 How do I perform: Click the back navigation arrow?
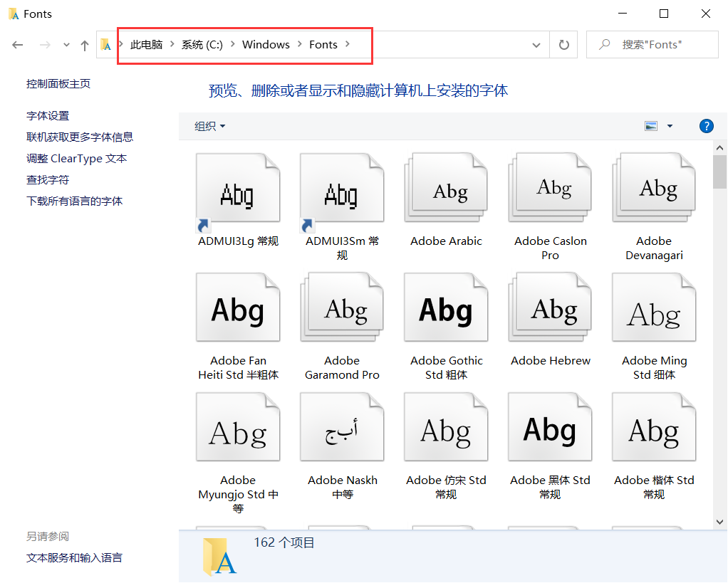click(18, 44)
